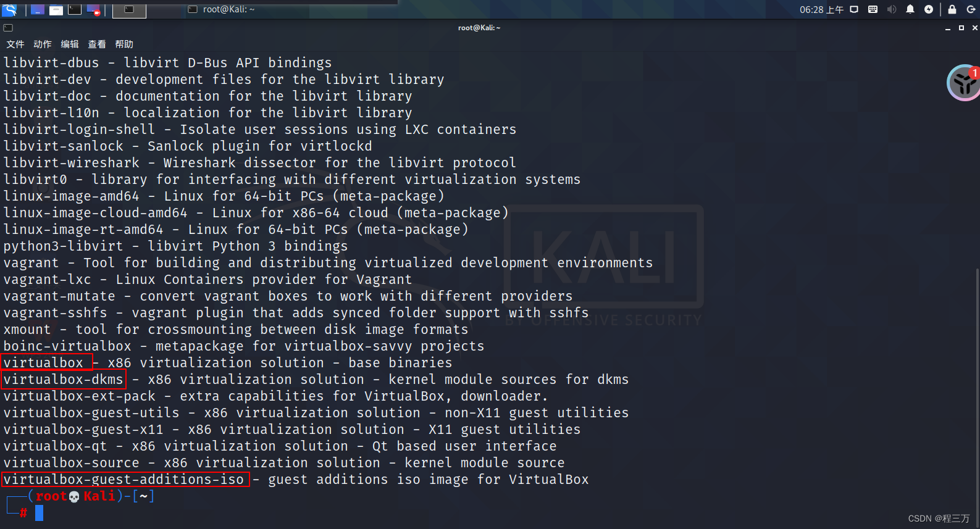Click the display/network tray icon
The height and width of the screenshot is (529, 980).
coord(854,9)
